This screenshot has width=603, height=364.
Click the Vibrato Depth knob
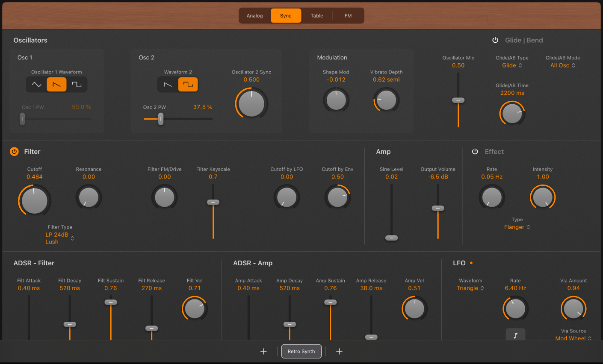coord(386,100)
